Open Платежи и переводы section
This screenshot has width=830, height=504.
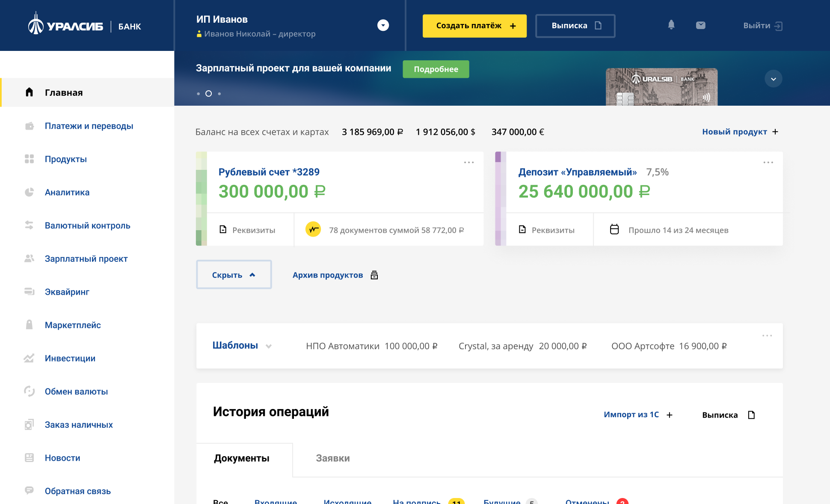89,126
